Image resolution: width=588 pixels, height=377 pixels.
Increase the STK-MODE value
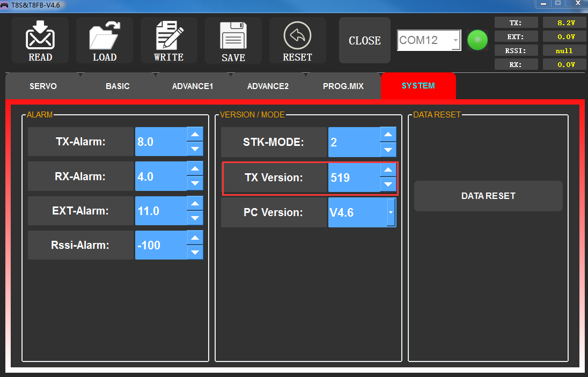pos(388,134)
